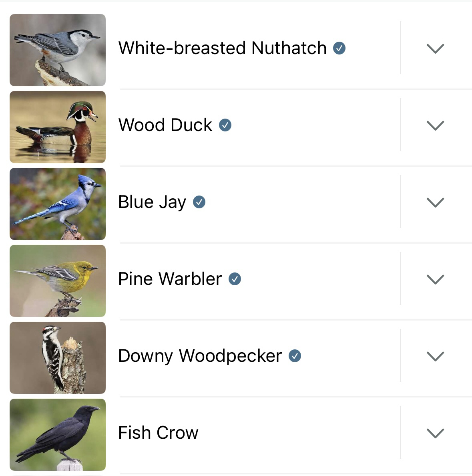Show details for Downy Woodpecker via chevron
Viewport: 472px width, 476px height.
pos(435,357)
